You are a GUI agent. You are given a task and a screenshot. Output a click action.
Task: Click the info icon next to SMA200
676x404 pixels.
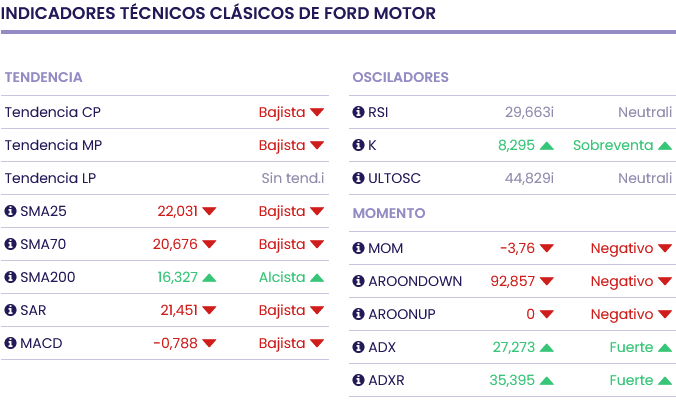click(11, 277)
